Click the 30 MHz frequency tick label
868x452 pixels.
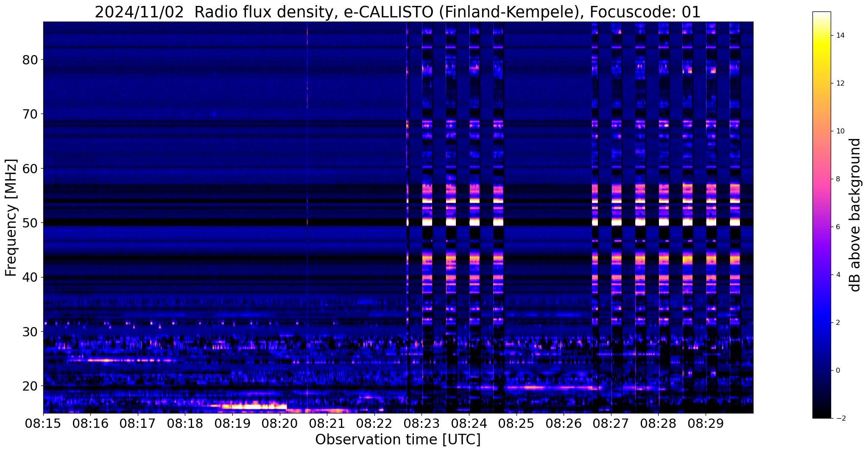coord(30,332)
